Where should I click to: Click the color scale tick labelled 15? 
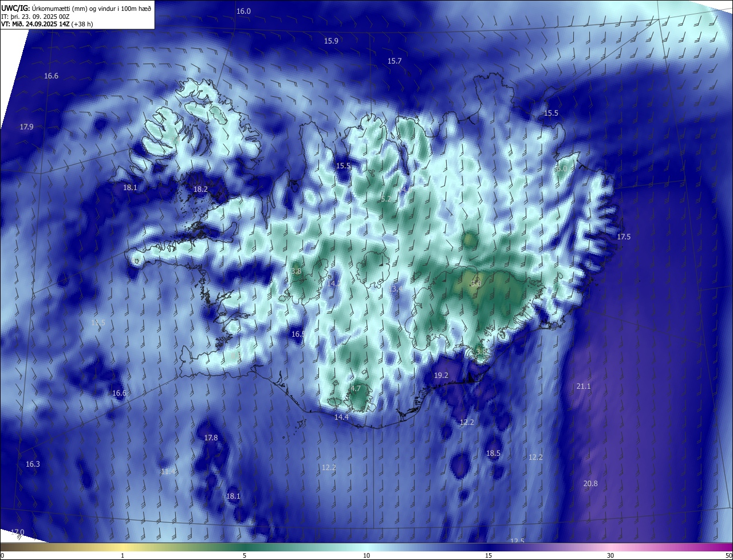[x=488, y=555]
